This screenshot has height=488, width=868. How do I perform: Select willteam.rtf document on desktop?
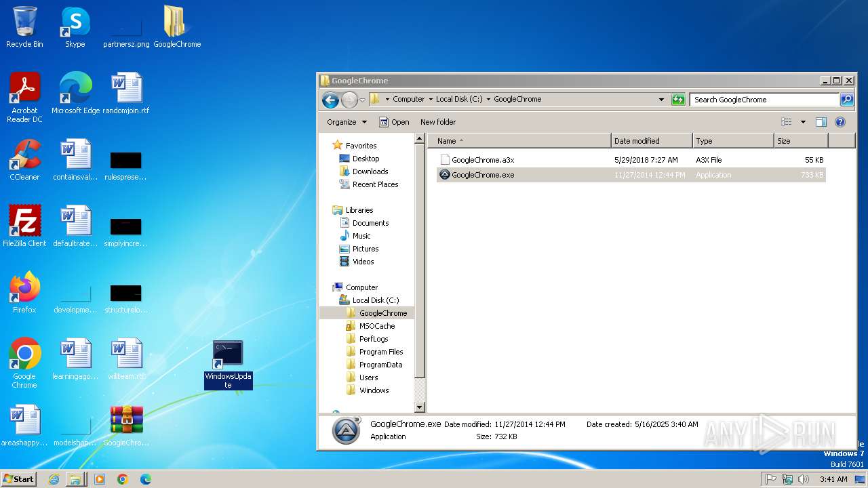click(x=126, y=359)
